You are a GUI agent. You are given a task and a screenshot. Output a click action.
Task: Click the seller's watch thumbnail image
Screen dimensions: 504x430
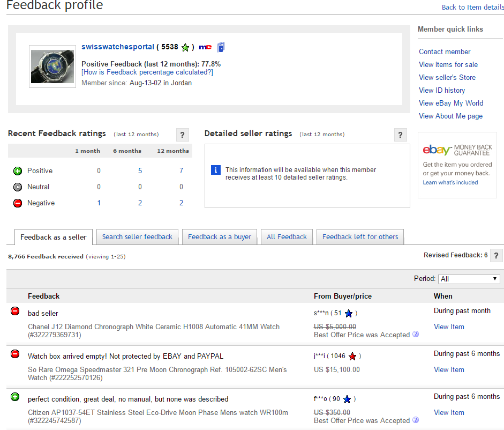click(x=52, y=66)
